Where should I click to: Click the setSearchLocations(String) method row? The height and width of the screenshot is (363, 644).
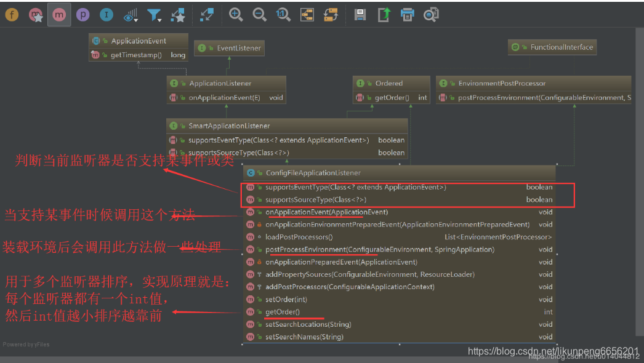[399, 324]
